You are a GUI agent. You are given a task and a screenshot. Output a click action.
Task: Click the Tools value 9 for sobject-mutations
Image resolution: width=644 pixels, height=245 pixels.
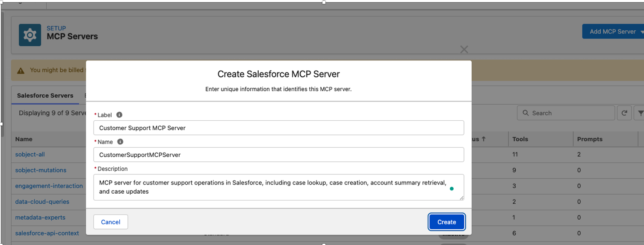tap(514, 170)
